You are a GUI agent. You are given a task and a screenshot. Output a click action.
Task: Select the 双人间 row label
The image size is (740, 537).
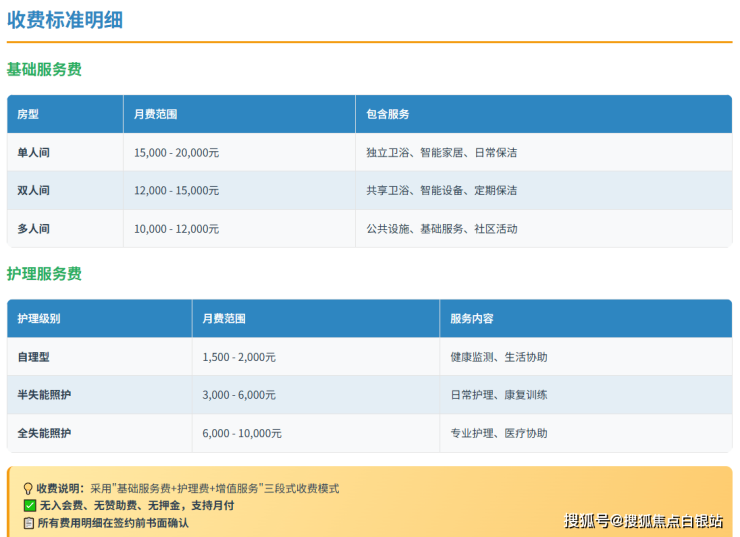pyautogui.click(x=33, y=190)
